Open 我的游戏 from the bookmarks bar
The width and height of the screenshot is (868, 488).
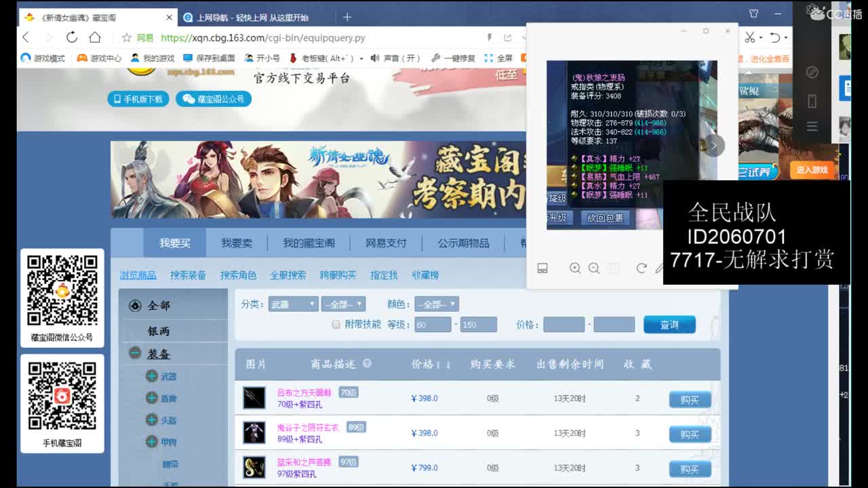(153, 58)
